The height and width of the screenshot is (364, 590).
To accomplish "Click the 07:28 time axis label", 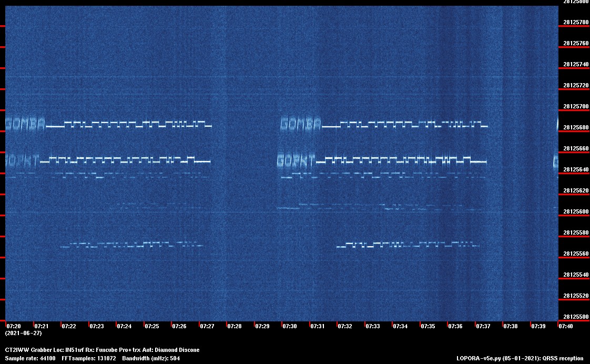I will 235,326.
